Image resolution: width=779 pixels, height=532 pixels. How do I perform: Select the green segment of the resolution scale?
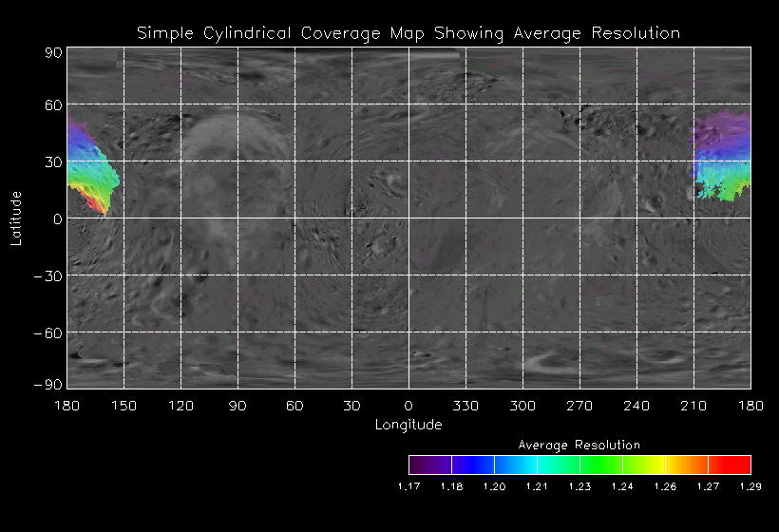[600, 465]
